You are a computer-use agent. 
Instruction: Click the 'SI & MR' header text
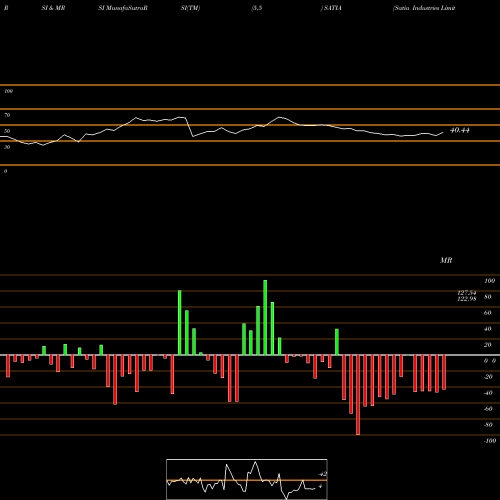point(53,8)
